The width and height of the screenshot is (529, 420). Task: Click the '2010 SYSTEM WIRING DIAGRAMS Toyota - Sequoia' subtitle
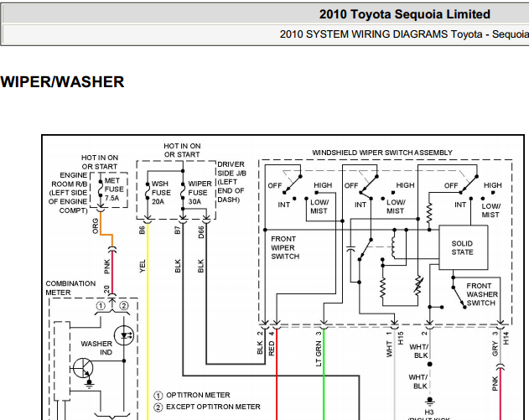404,34
